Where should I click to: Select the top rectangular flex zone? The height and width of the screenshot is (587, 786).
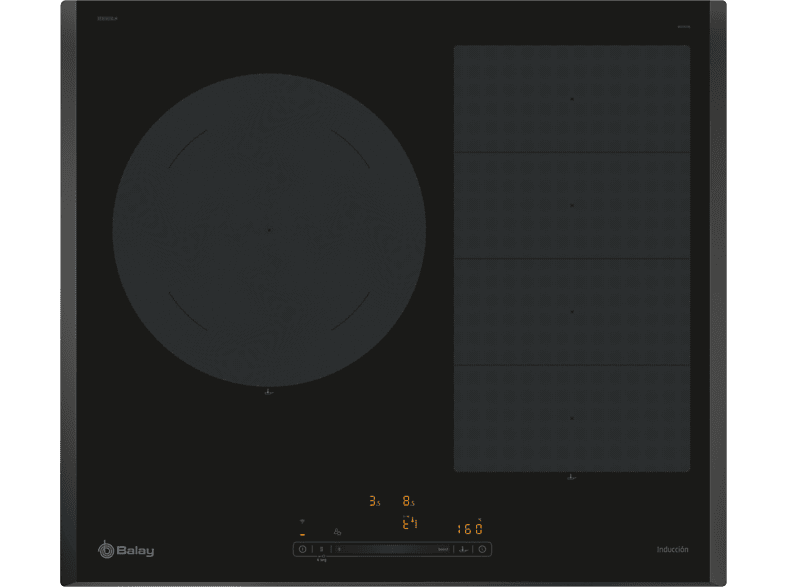571,98
